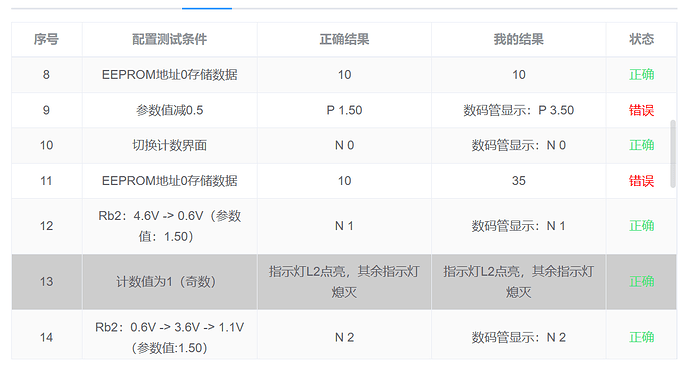Click correct result P 1.50
This screenshot has width=690, height=370.
344,110
